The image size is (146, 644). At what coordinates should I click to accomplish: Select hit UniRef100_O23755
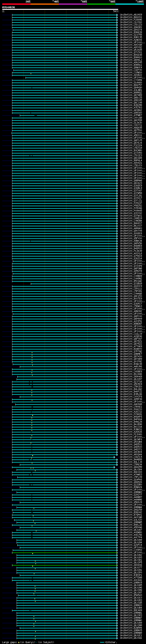click(131, 35)
